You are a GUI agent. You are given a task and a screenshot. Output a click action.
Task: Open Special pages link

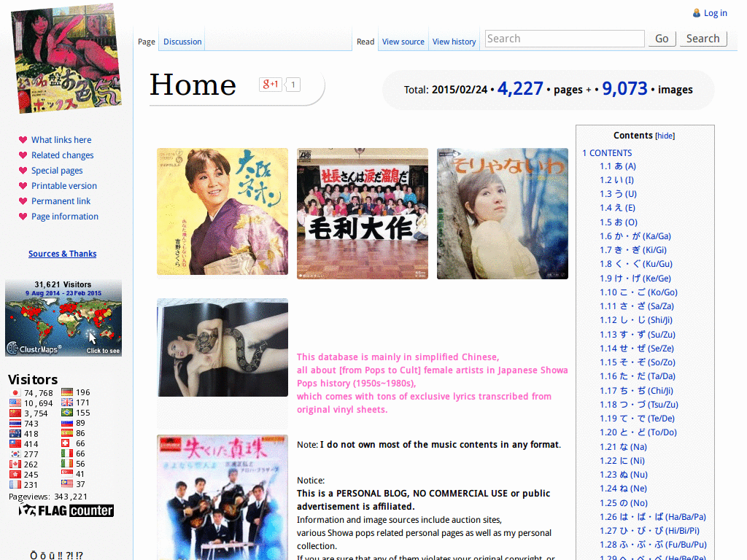tap(57, 171)
